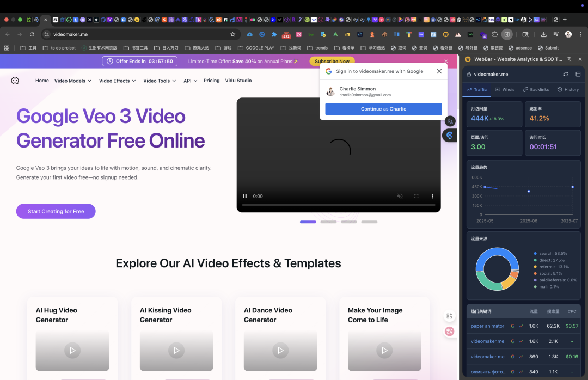
Task: Switch to the History tab
Action: 568,90
